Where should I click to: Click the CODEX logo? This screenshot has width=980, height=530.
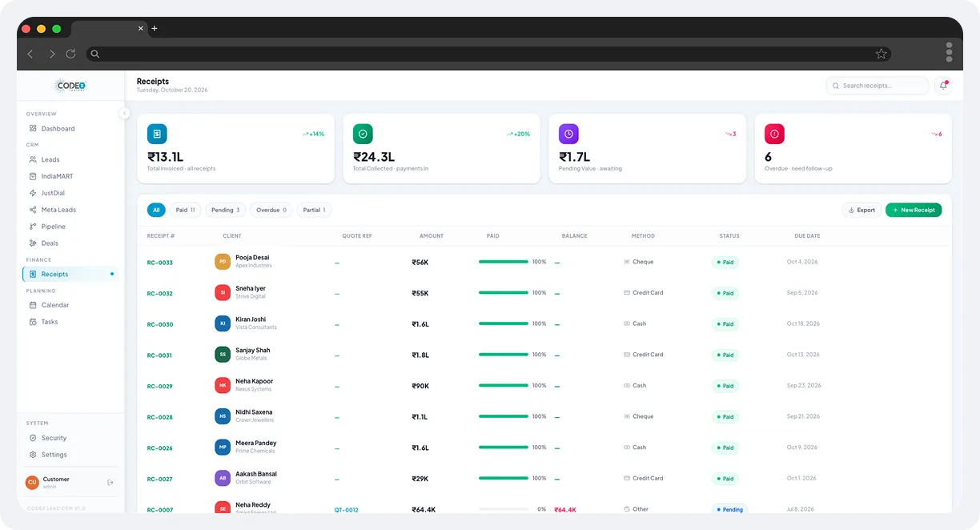point(70,86)
